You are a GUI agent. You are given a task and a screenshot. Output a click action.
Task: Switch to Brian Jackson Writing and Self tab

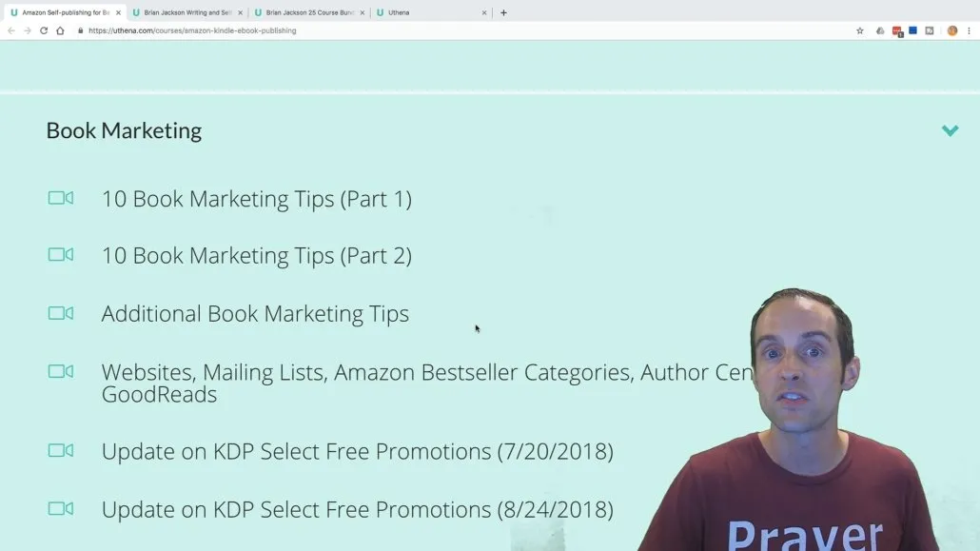186,12
